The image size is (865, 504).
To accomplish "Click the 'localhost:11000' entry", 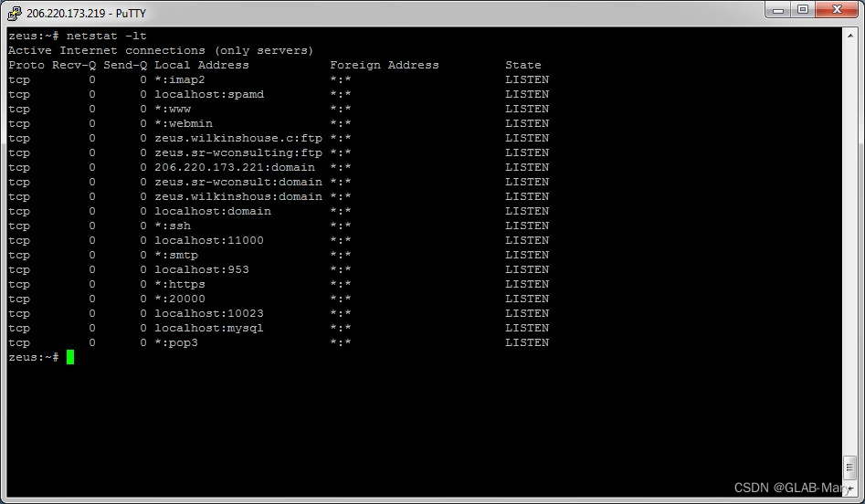I will click(x=209, y=240).
